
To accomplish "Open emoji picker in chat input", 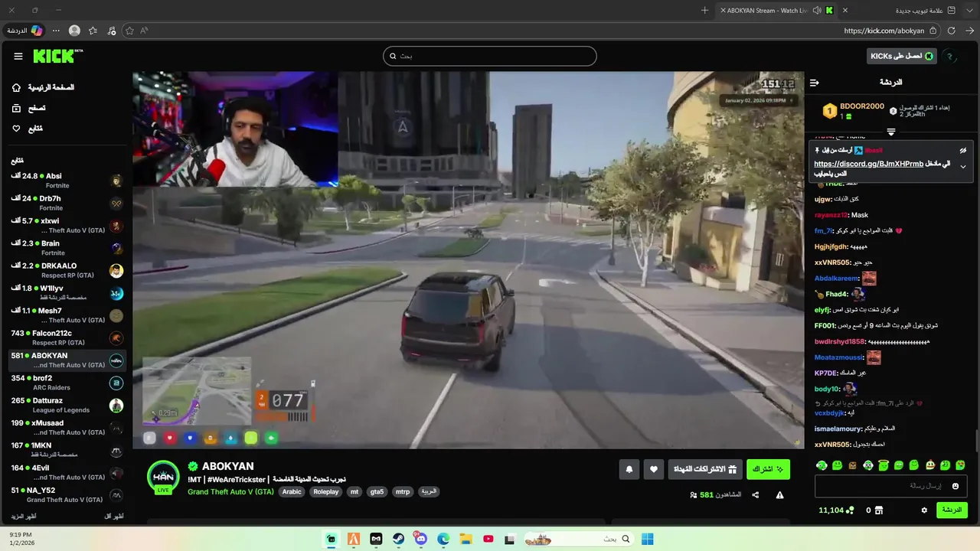I will click(955, 486).
